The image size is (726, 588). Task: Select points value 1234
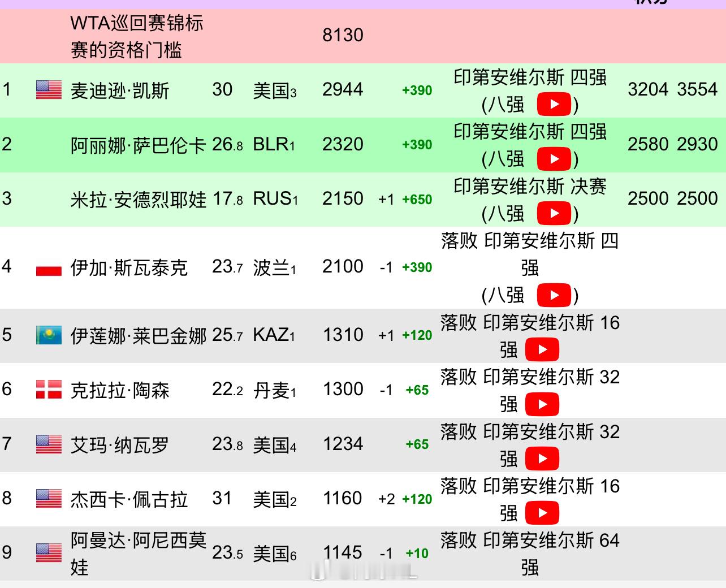[343, 444]
